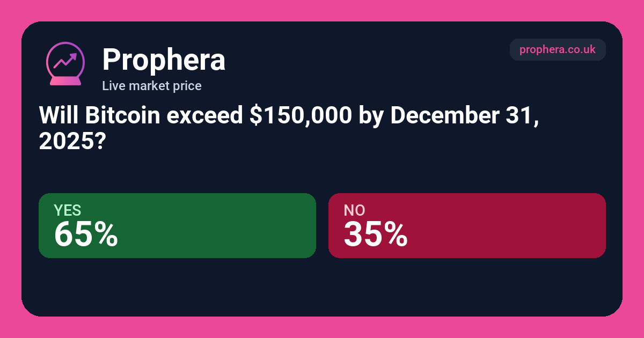Click the NO label text
644x338 pixels.
point(354,210)
